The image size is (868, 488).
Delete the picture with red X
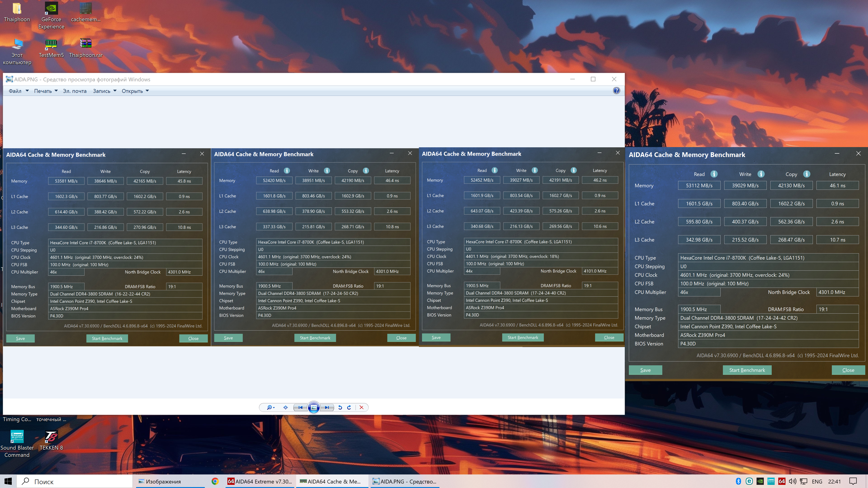point(362,408)
